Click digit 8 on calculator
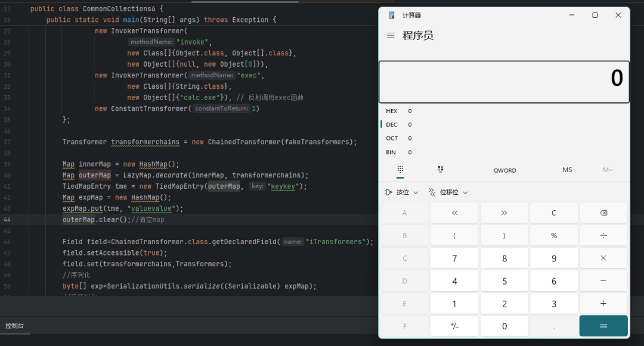644x346 pixels. 504,258
